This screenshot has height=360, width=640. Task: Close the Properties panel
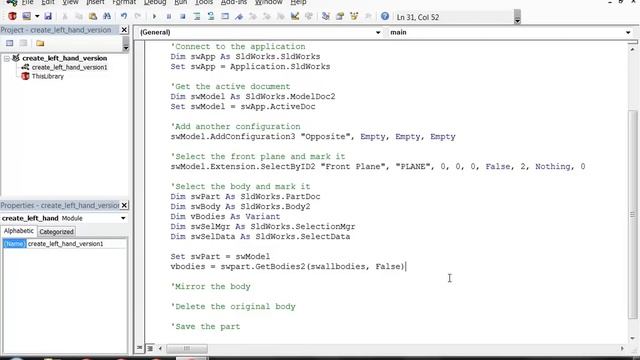124,205
